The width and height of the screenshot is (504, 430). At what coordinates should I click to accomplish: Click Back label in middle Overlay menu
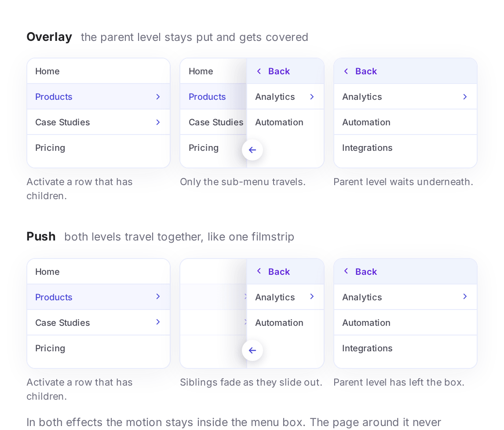point(279,71)
